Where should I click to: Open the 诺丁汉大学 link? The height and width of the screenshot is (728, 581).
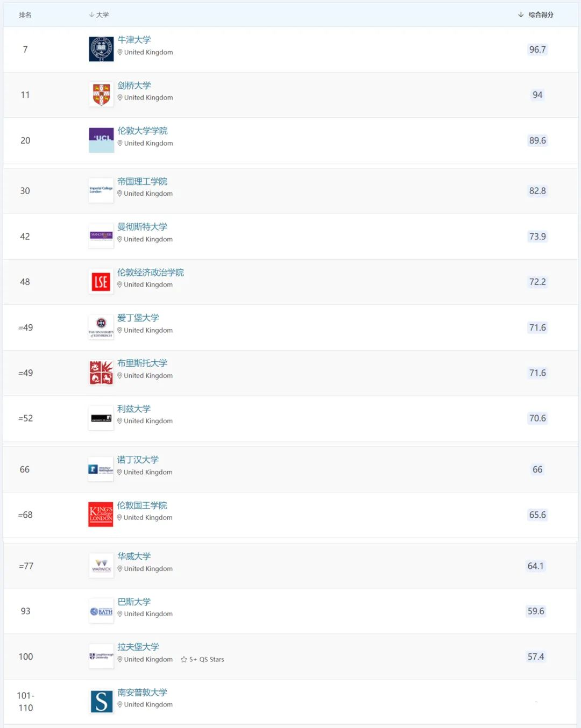[x=138, y=460]
